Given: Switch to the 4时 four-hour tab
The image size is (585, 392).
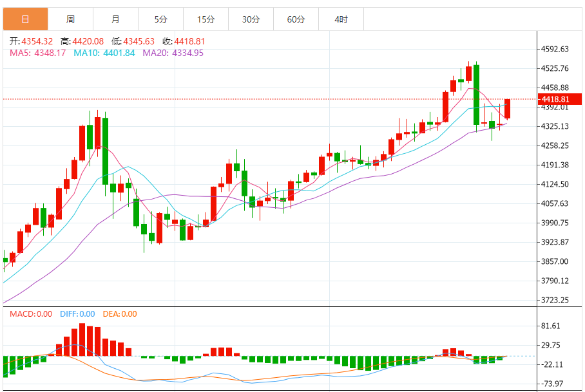Looking at the screenshot, I should [341, 19].
